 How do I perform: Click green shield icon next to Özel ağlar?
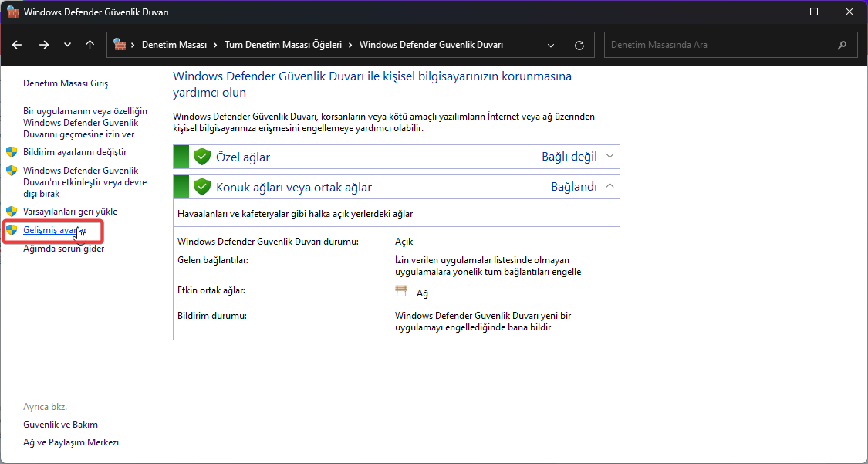[x=202, y=157]
